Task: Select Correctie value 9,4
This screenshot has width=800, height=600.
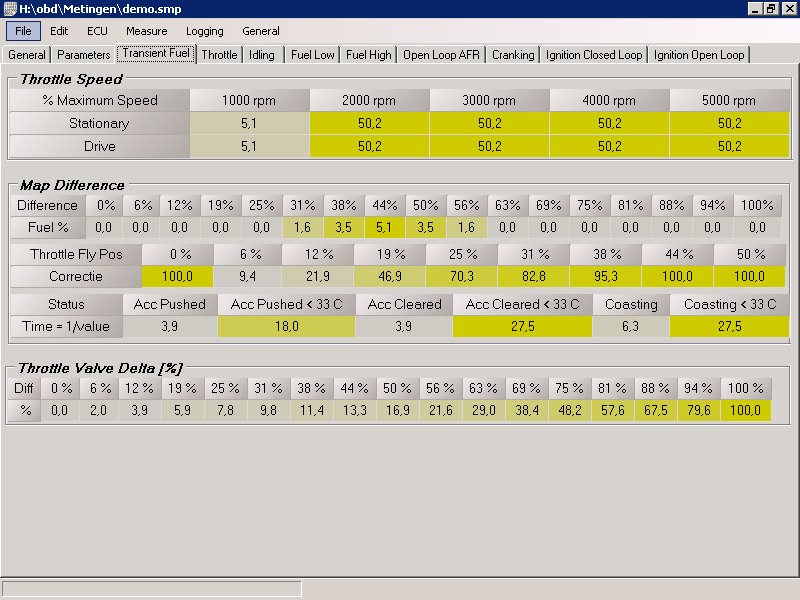Action: point(247,277)
